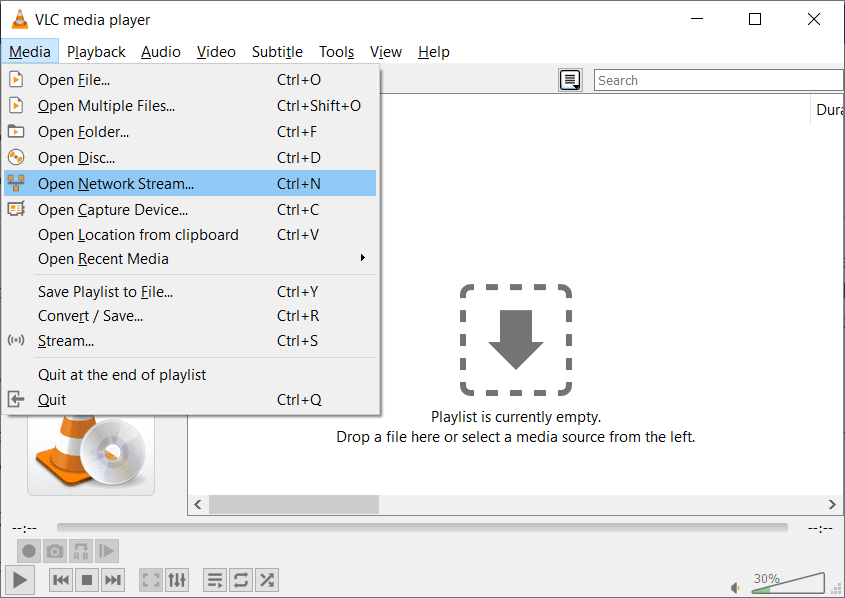This screenshot has height=598, width=845.
Task: Minimize the VLC window
Action: click(x=697, y=19)
